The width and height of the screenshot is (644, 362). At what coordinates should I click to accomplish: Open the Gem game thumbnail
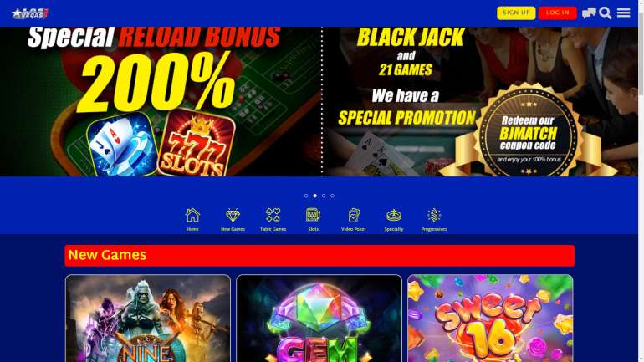click(319, 319)
